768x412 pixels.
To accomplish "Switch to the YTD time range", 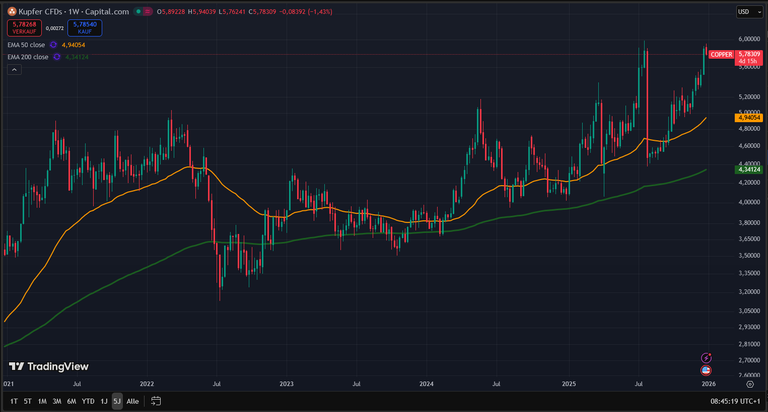I will point(88,400).
